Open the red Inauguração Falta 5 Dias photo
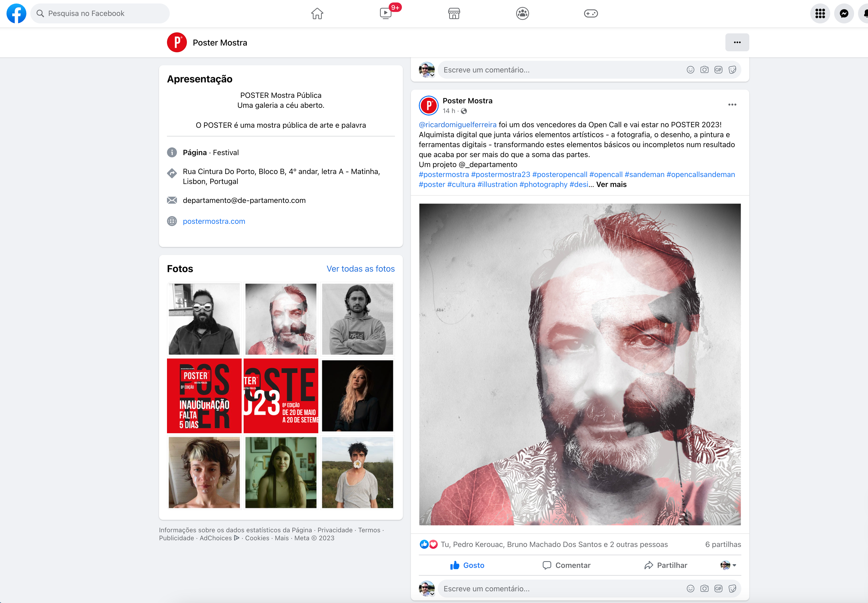The height and width of the screenshot is (603, 868). point(204,396)
